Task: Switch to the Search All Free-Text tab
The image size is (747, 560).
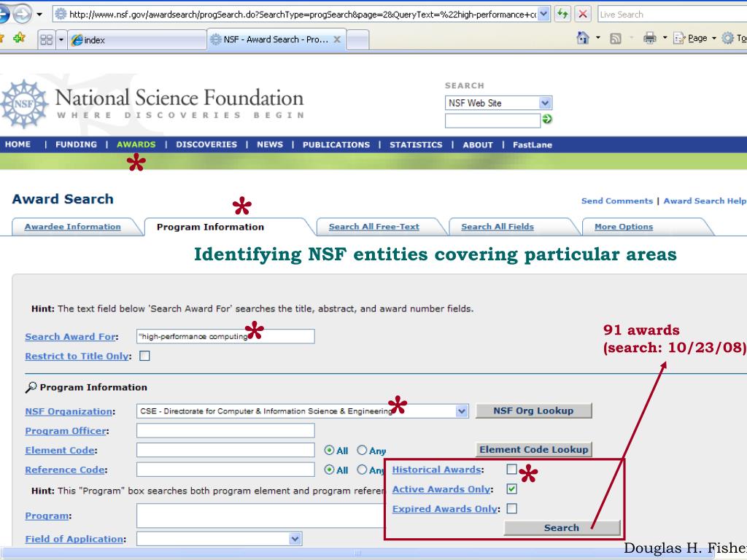Action: pos(374,227)
